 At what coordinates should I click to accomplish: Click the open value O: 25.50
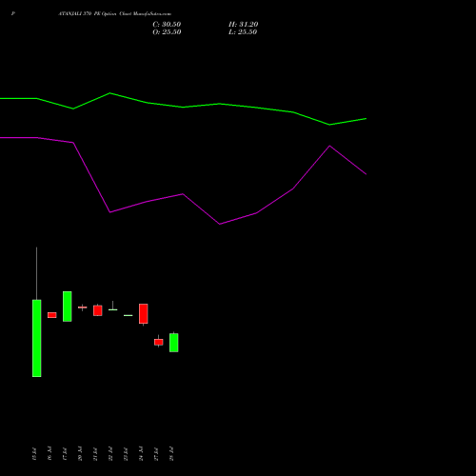167,32
